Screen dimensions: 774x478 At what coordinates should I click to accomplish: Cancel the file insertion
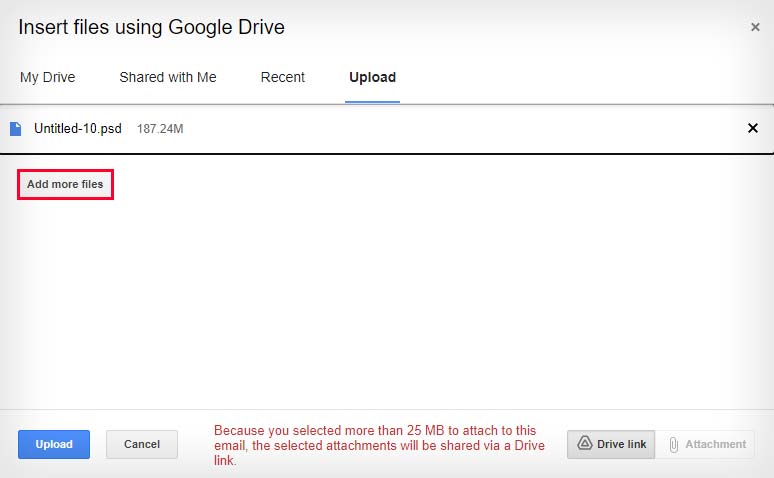[x=142, y=444]
